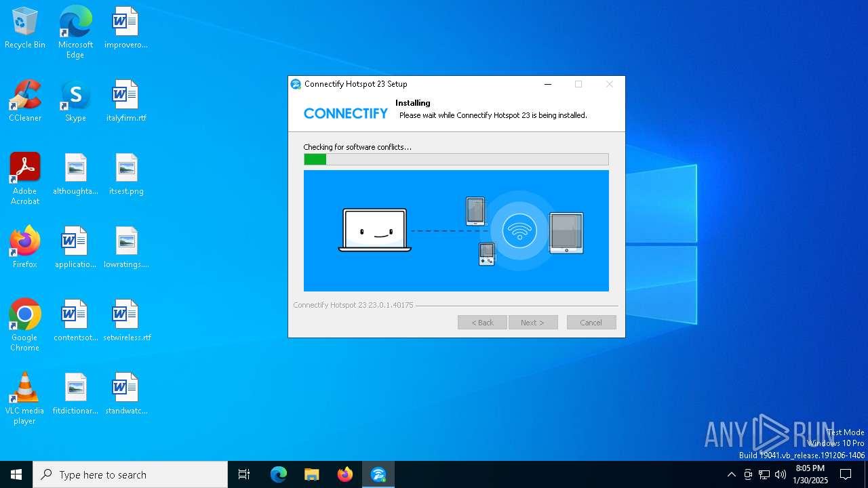This screenshot has width=868, height=488.
Task: Select the itsest.png image file
Action: [126, 175]
